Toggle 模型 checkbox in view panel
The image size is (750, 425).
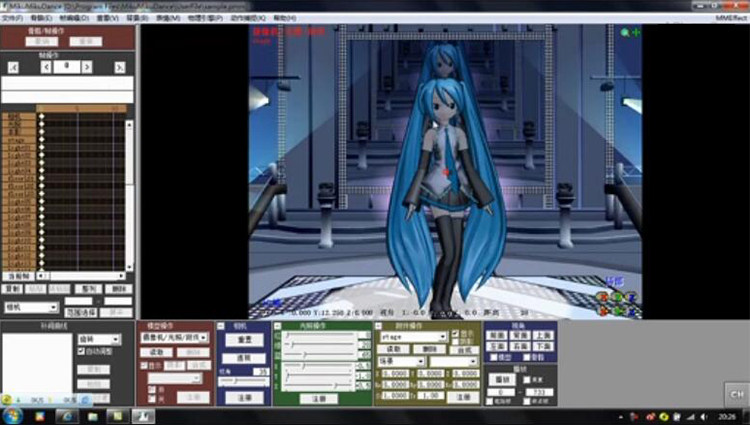click(494, 357)
